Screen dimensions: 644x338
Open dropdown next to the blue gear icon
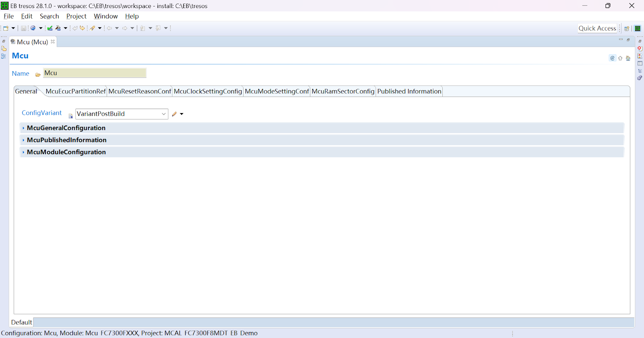click(41, 28)
